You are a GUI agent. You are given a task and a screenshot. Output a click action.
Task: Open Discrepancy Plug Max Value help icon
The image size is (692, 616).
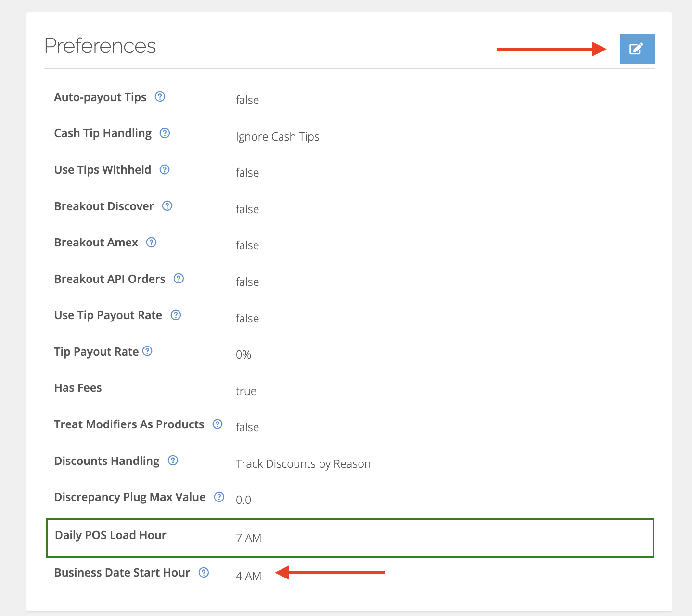[219, 497]
